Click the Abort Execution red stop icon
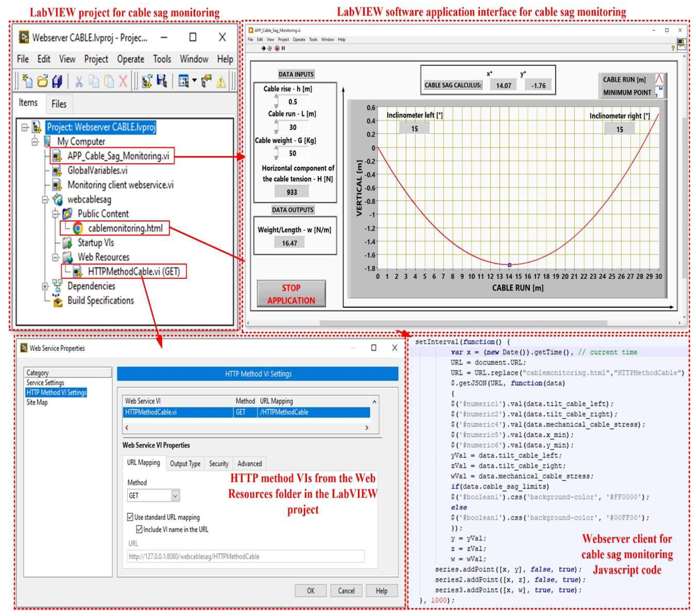The width and height of the screenshot is (696, 616). click(x=277, y=48)
